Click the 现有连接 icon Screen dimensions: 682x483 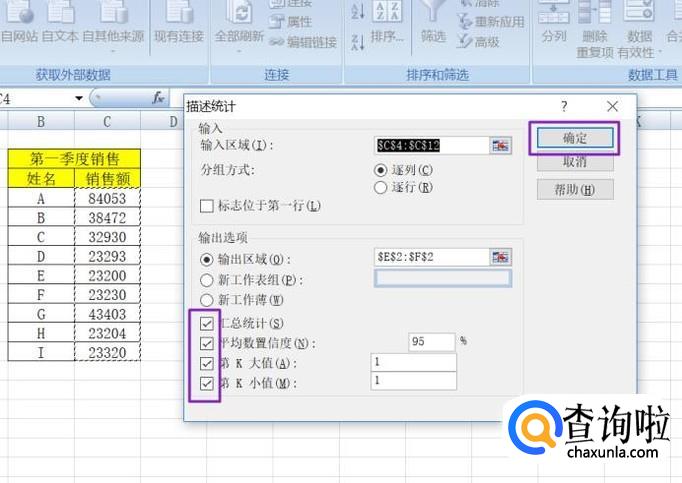[179, 22]
